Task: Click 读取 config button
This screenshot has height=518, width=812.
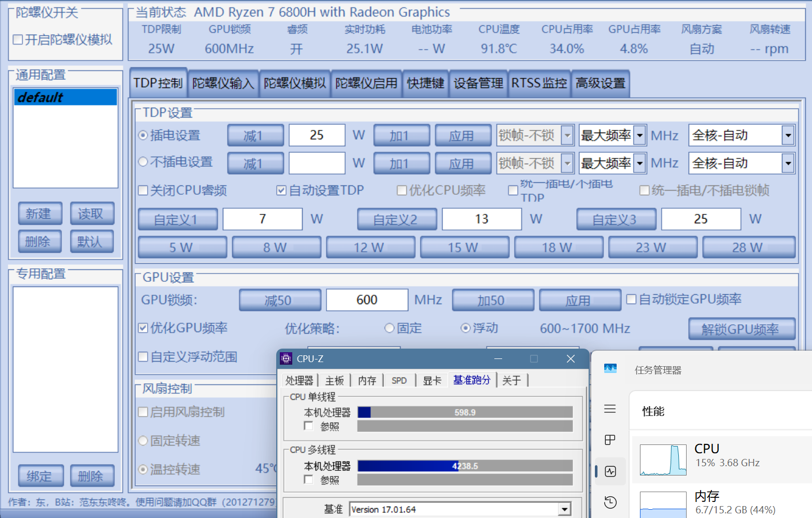Action: point(92,213)
